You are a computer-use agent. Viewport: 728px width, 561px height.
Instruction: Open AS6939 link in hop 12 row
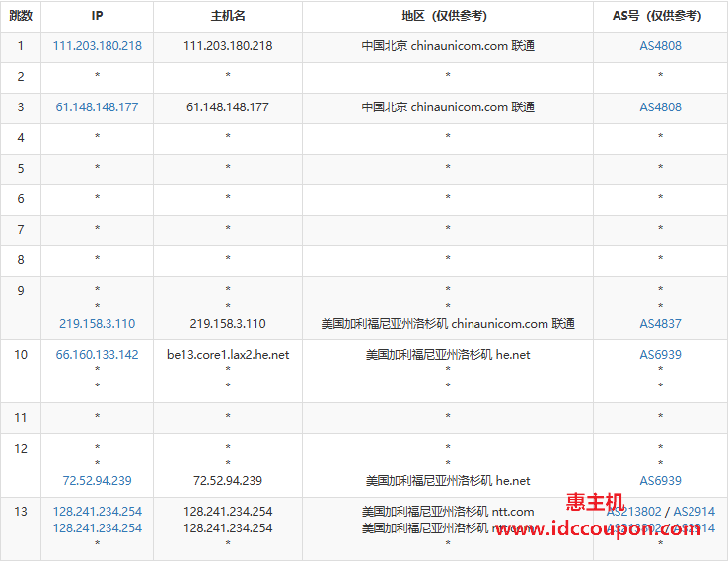click(660, 481)
